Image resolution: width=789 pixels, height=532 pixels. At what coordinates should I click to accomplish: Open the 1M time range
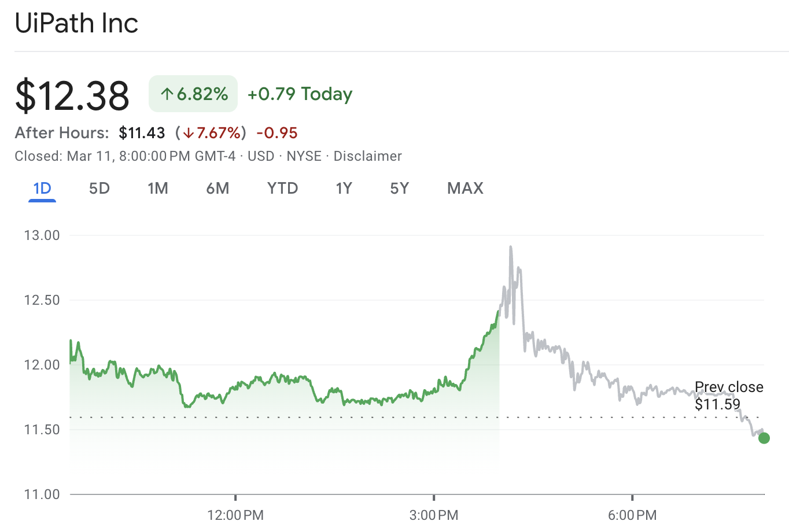(158, 188)
